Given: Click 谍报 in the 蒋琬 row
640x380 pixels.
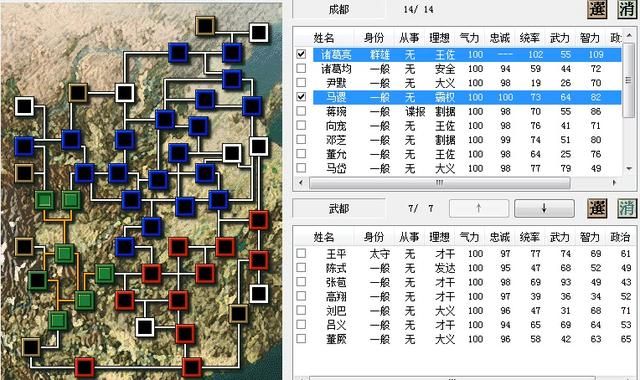Looking at the screenshot, I should point(415,111).
